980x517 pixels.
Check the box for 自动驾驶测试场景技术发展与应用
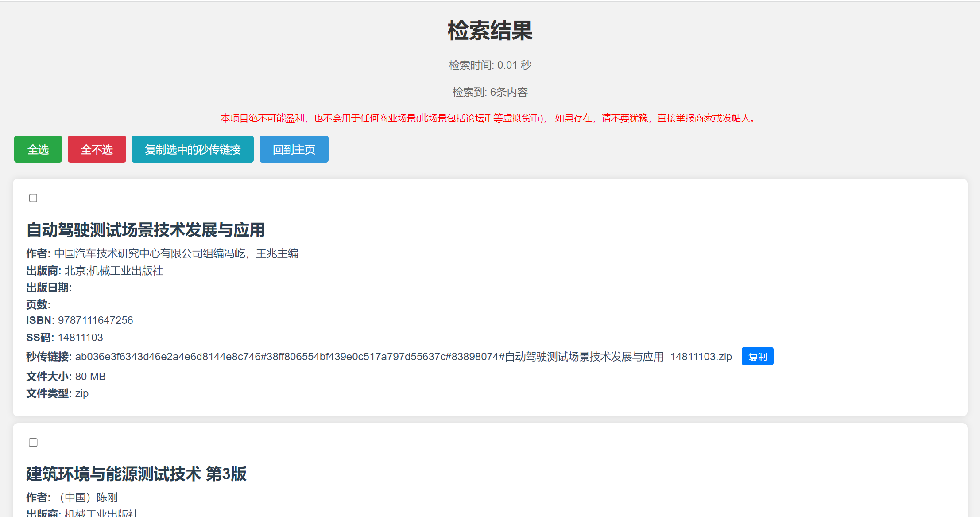(33, 198)
